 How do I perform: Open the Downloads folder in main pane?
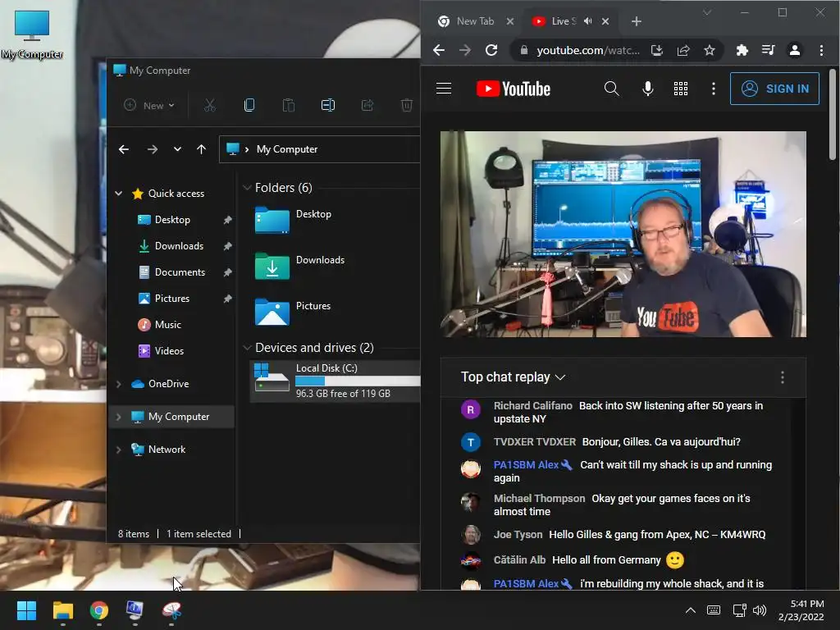[x=300, y=266]
